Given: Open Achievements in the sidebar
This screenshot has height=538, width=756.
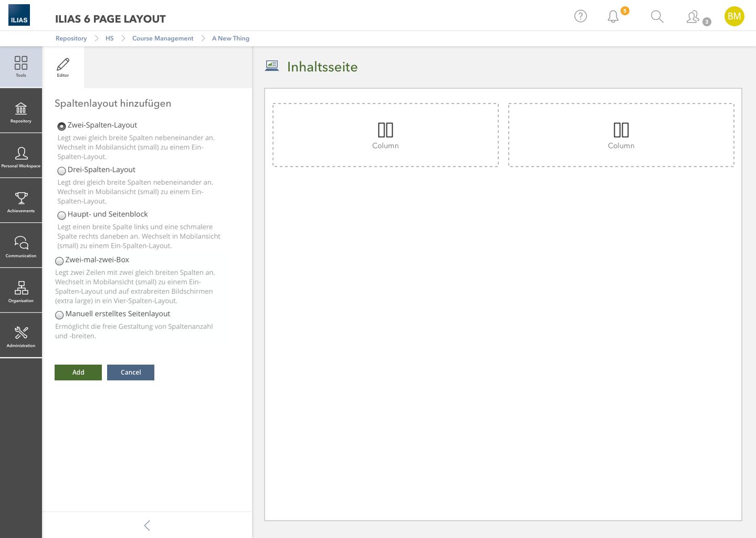Looking at the screenshot, I should pos(21,201).
